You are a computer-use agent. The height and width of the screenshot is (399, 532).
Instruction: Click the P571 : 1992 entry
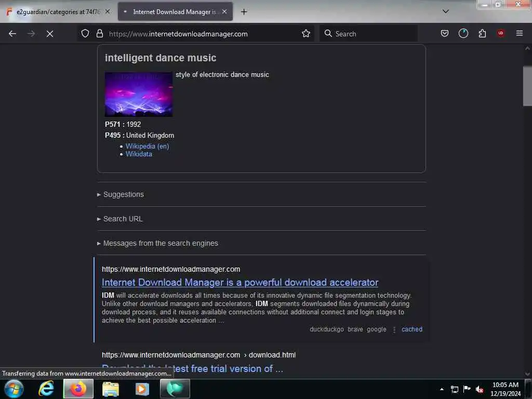point(123,124)
